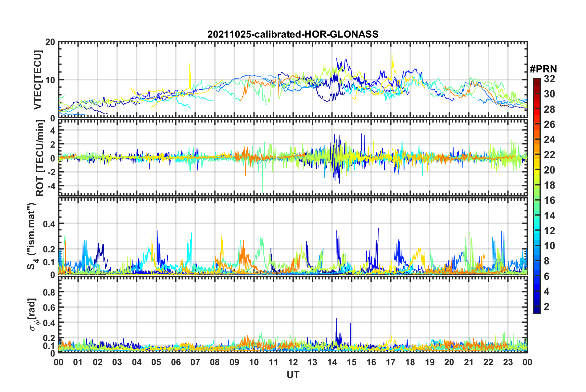Click the VTEC axis tick label "20"
The width and height of the screenshot is (586, 392).
tap(50, 42)
